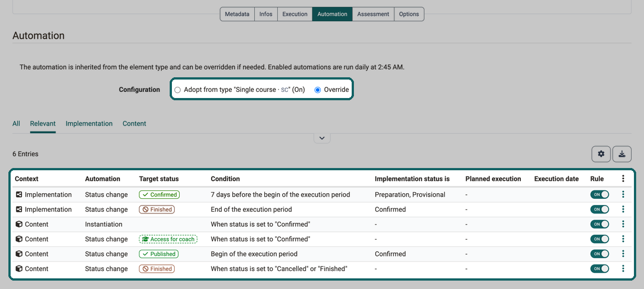Toggle rule for Begin of execution period row
Viewport: 644px width, 289px height.
pos(600,254)
